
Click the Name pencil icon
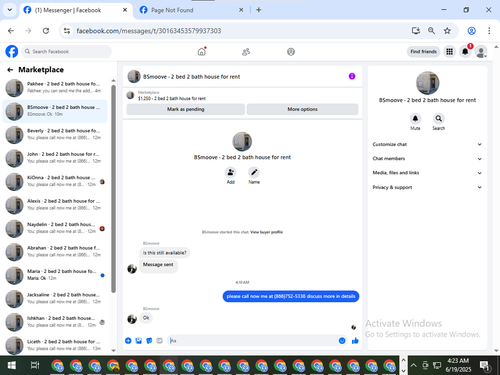click(x=254, y=172)
